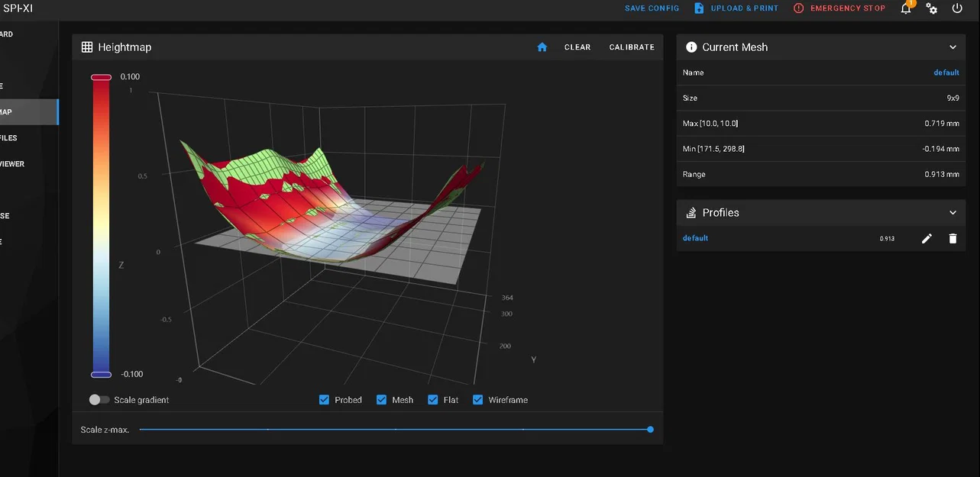Click the power icon in top bar
Screen dimensions: 980x477
[x=957, y=8]
